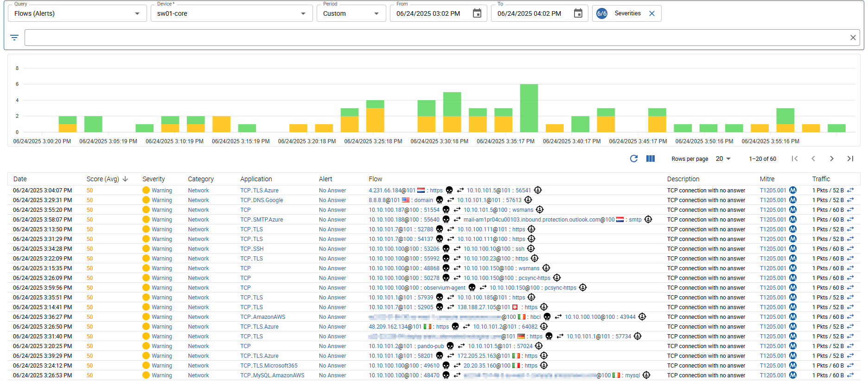868x381 pixels.
Task: Click score 50 in 3:15:35 PM row
Action: point(89,268)
